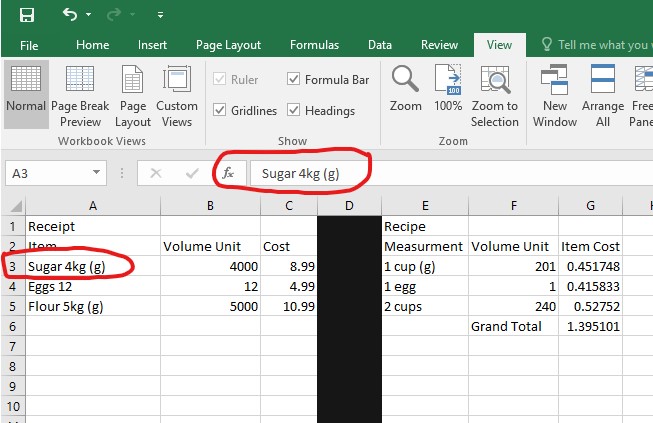Screen dimensions: 653x423
Task: Open the Formulas ribbon tab
Action: tap(314, 45)
